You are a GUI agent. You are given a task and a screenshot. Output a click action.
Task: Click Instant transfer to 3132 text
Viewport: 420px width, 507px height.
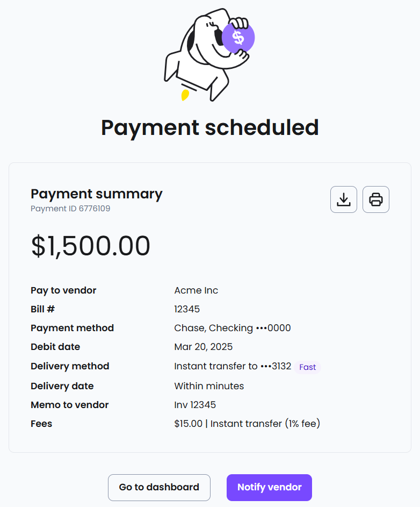pos(233,366)
